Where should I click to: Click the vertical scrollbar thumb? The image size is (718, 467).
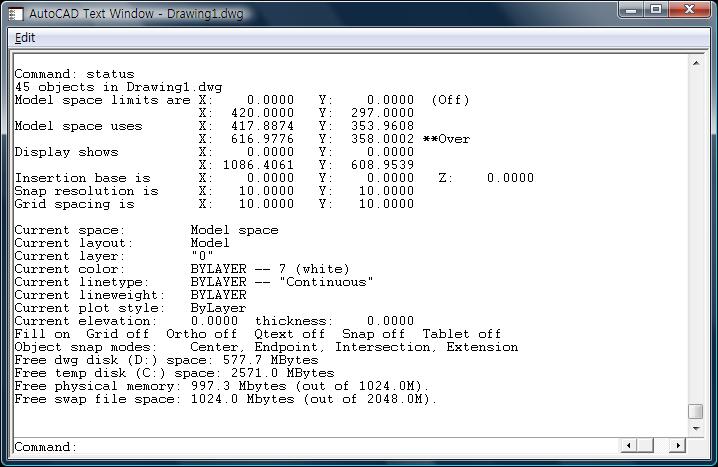pyautogui.click(x=696, y=411)
